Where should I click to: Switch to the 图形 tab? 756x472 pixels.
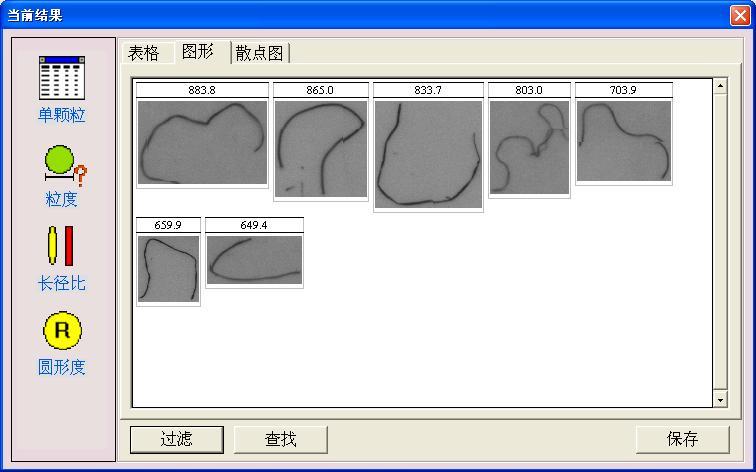coord(202,51)
